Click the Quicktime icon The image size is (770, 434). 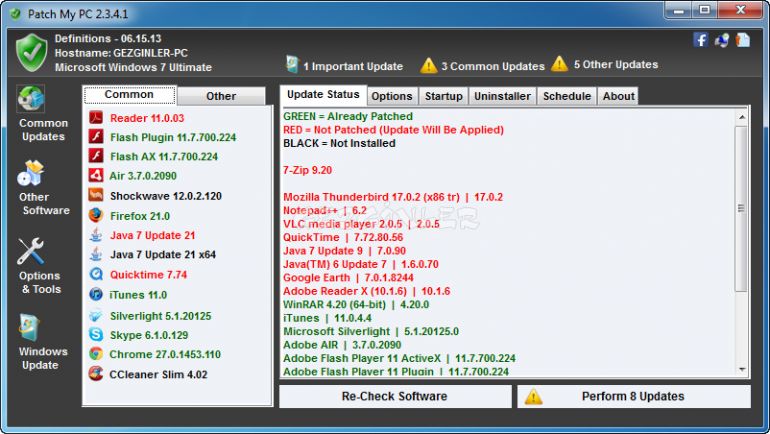tap(96, 274)
